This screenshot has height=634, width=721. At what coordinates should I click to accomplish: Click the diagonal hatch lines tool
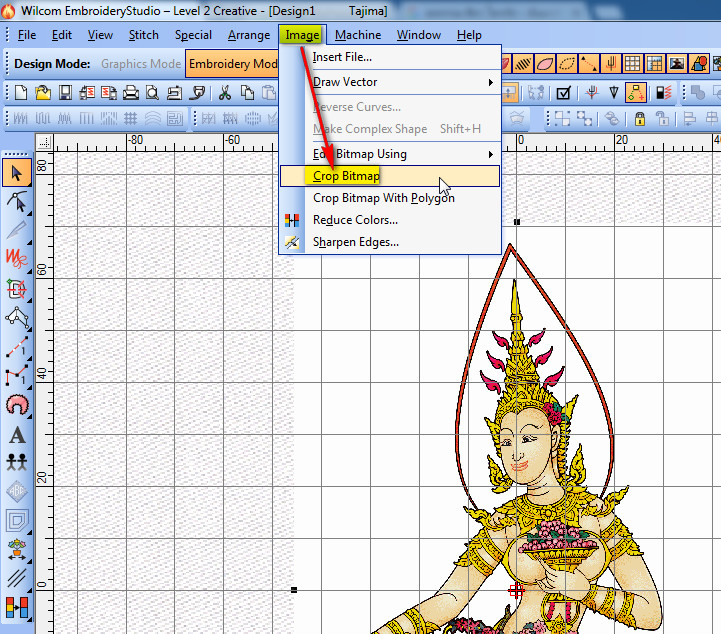[17, 578]
